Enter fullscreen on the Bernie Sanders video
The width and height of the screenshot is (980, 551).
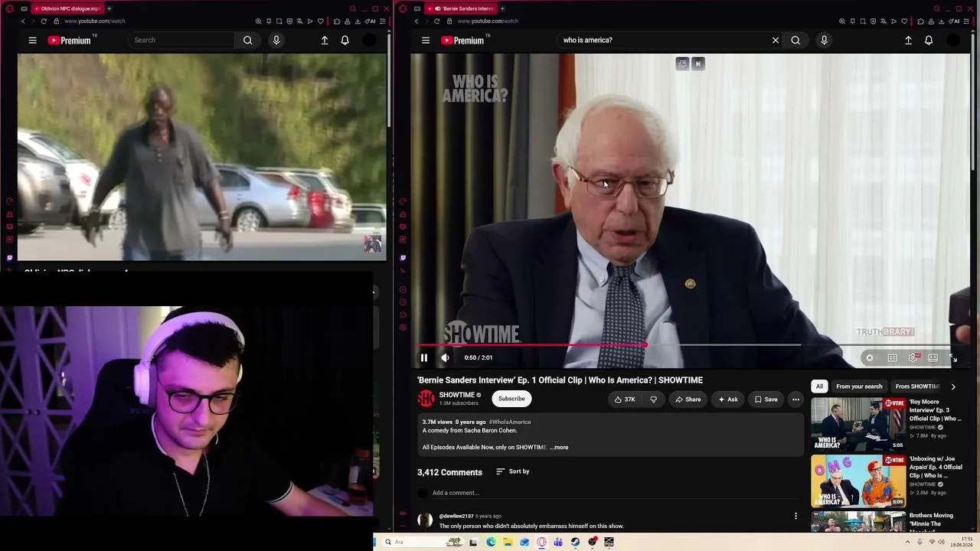click(953, 357)
